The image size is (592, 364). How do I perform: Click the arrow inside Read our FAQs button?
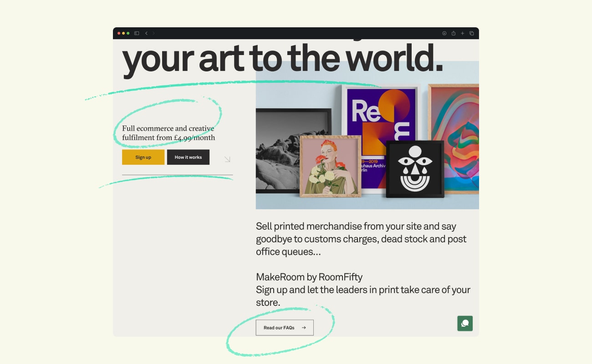point(304,328)
